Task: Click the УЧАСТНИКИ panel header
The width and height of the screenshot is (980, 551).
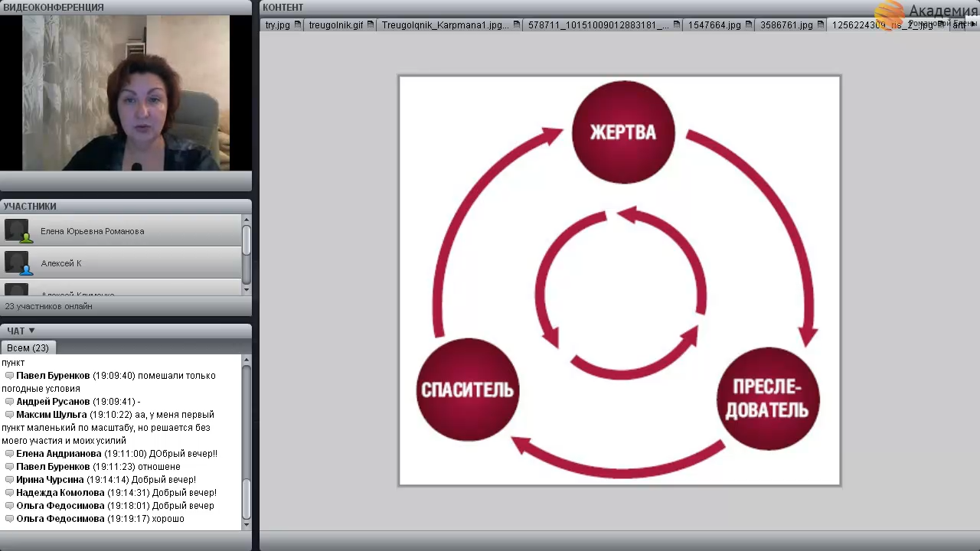Action: [126, 206]
